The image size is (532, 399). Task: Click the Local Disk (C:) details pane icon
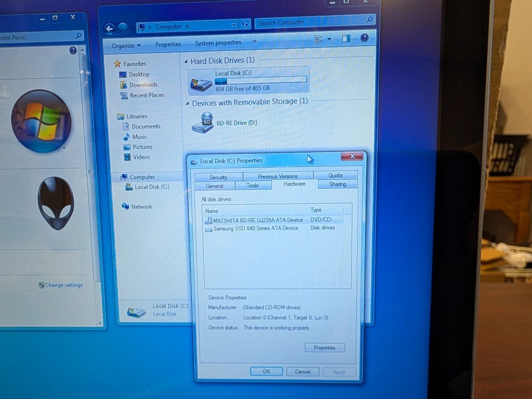[x=136, y=312]
